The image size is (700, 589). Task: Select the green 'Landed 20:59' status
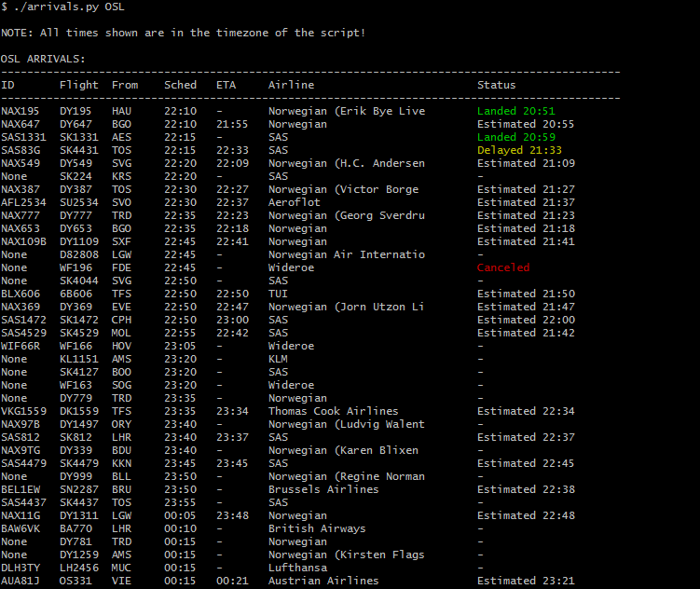516,137
